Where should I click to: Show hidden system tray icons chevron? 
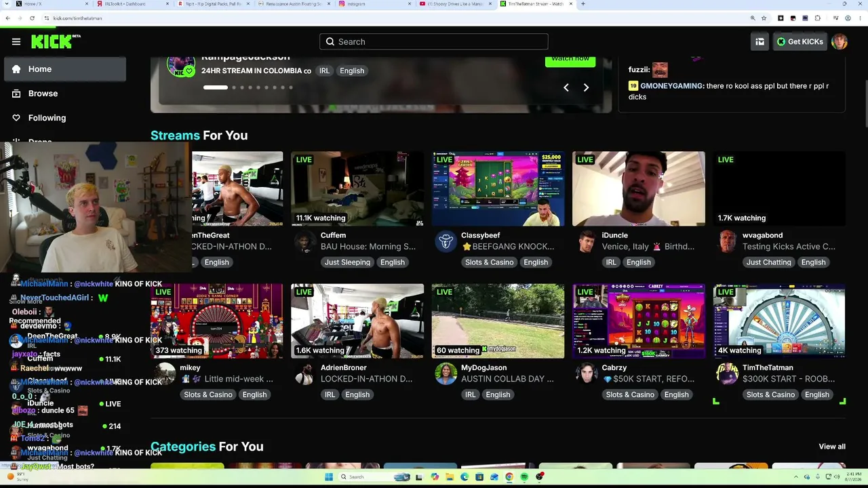click(x=797, y=477)
